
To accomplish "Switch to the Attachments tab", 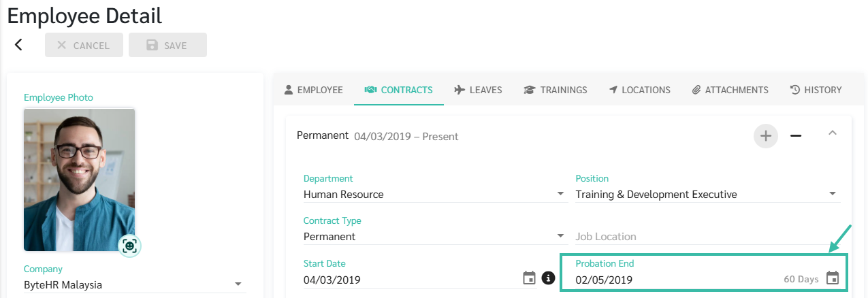I will click(730, 90).
